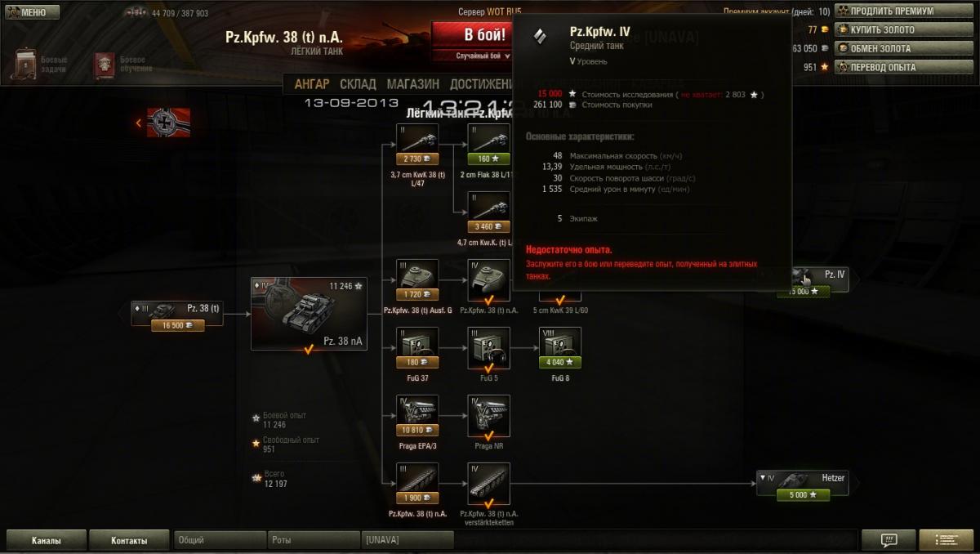Open the Kanaly channels button
Viewport: 980px width, 554px height.
tap(46, 540)
